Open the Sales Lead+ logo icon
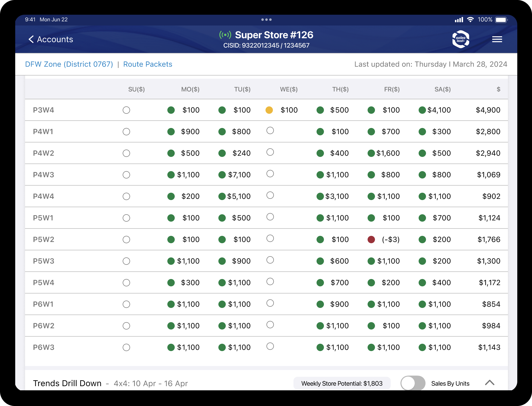This screenshot has height=406, width=532. click(461, 39)
